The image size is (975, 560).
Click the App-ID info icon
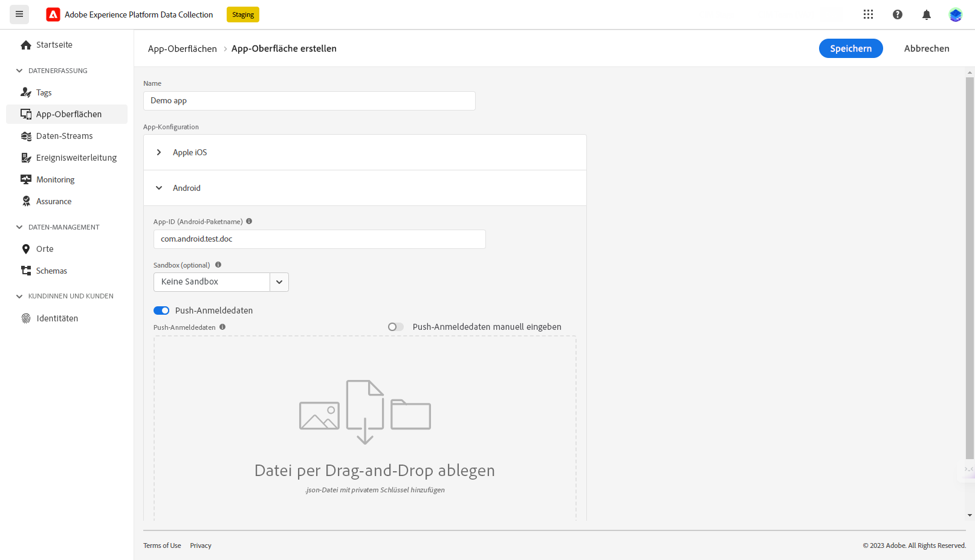(249, 222)
